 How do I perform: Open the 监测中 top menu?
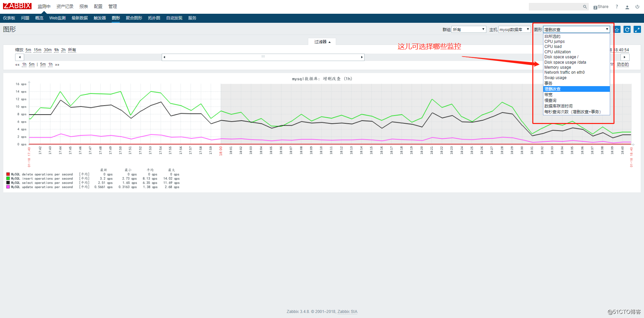point(44,6)
